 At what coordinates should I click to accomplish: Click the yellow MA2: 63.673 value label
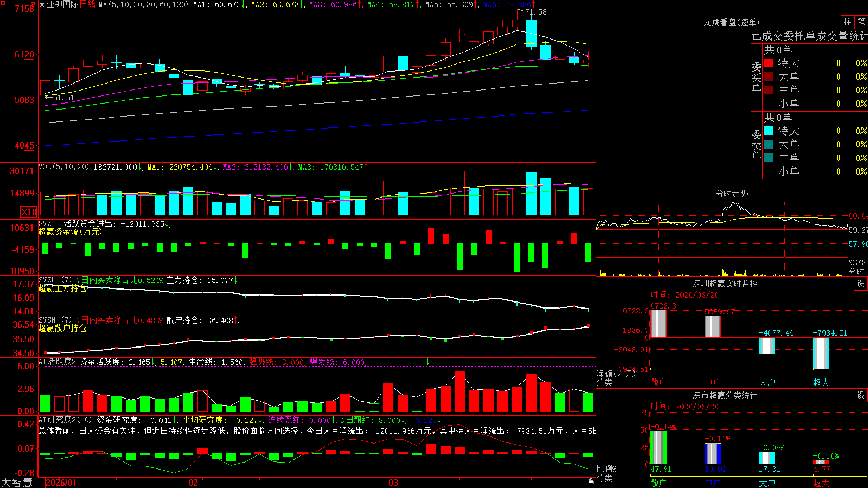[277, 4]
